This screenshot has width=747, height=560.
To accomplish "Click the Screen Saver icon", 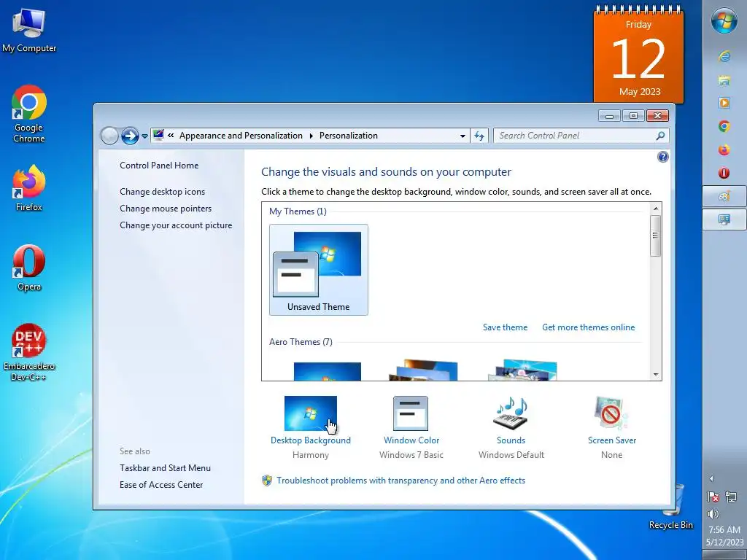I will click(612, 413).
